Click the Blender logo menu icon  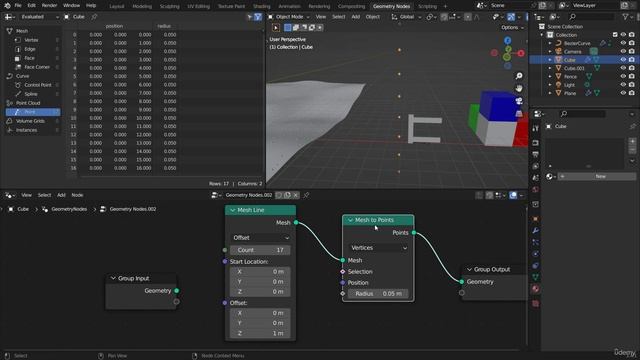pyautogui.click(x=7, y=6)
